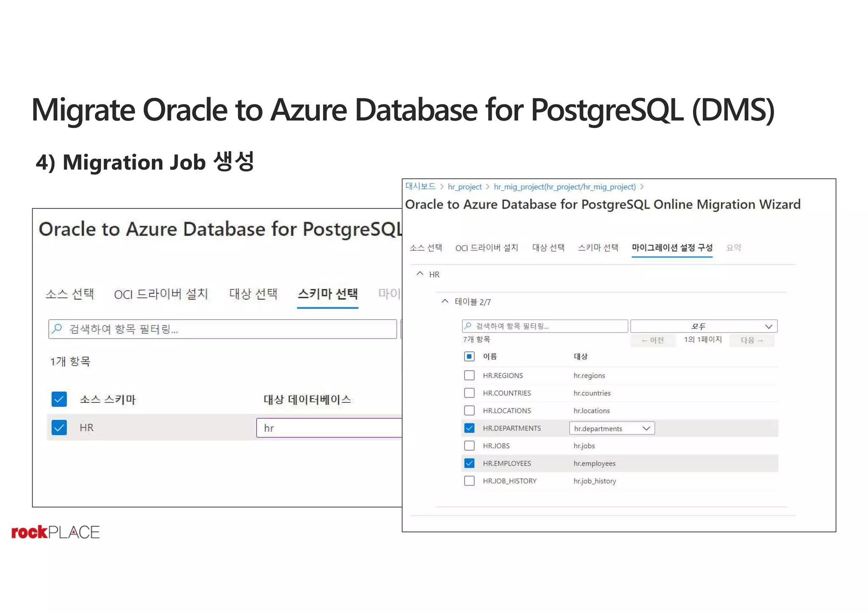Click the 소스 스키마 column header

point(108,399)
